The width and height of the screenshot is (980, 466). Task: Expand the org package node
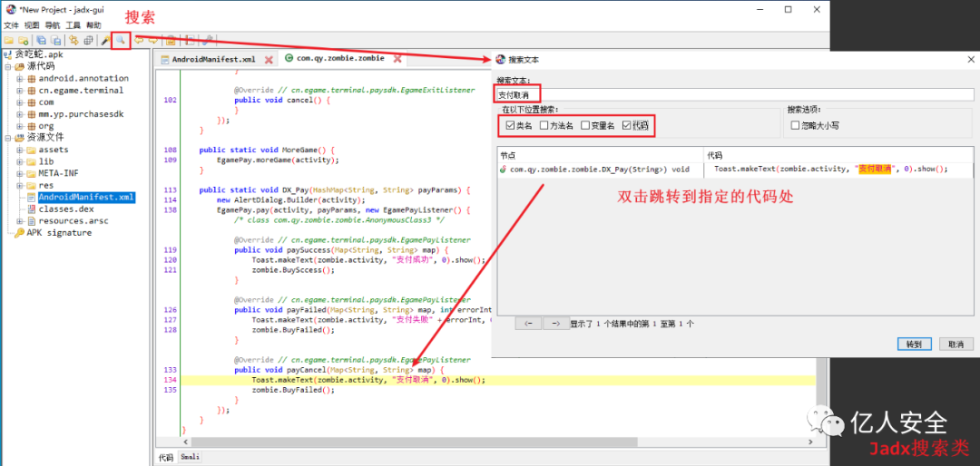[20, 126]
